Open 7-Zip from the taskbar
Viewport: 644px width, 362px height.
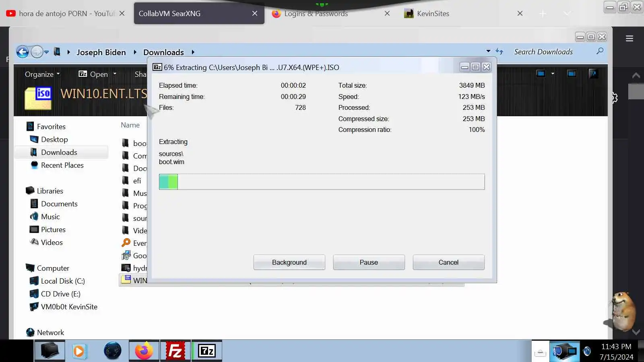click(207, 351)
